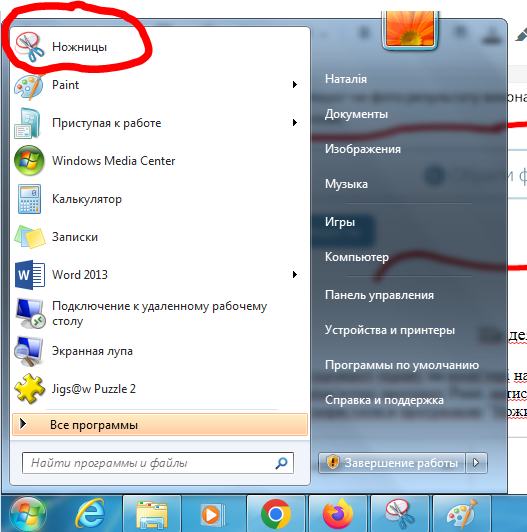Switch to Snipping Tool on the taskbar
The height and width of the screenshot is (532, 527).
click(x=399, y=514)
